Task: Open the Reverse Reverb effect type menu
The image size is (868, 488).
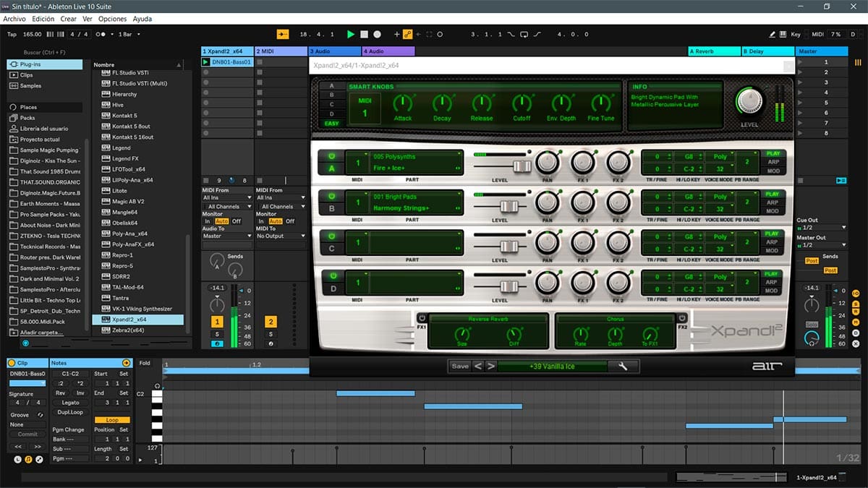Action: (488, 318)
